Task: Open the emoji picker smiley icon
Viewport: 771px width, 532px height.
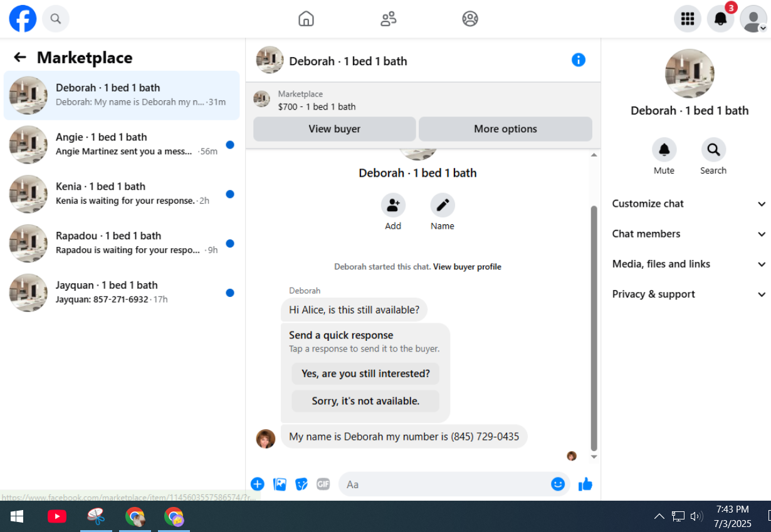Action: tap(558, 484)
